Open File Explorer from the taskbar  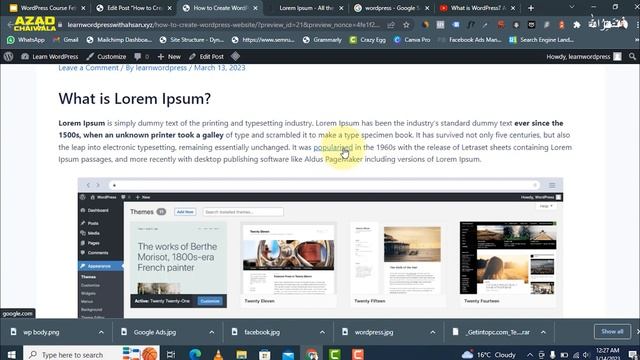click(241, 355)
